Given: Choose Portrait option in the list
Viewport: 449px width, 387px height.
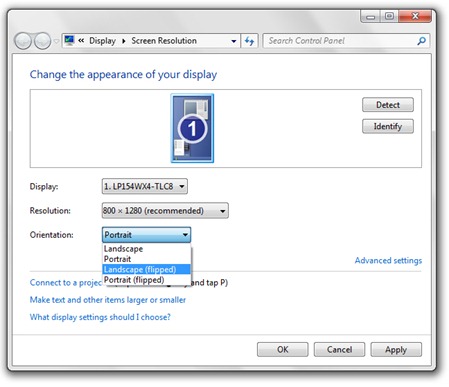Looking at the screenshot, I should tap(146, 259).
